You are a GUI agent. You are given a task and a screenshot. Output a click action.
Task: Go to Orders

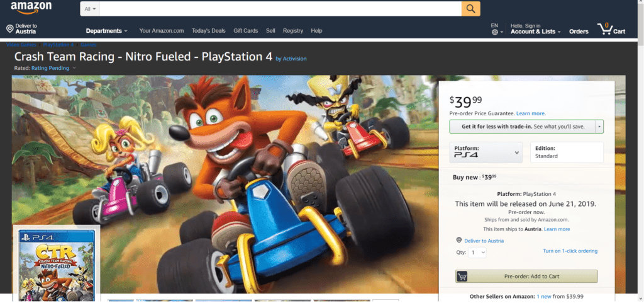click(579, 31)
